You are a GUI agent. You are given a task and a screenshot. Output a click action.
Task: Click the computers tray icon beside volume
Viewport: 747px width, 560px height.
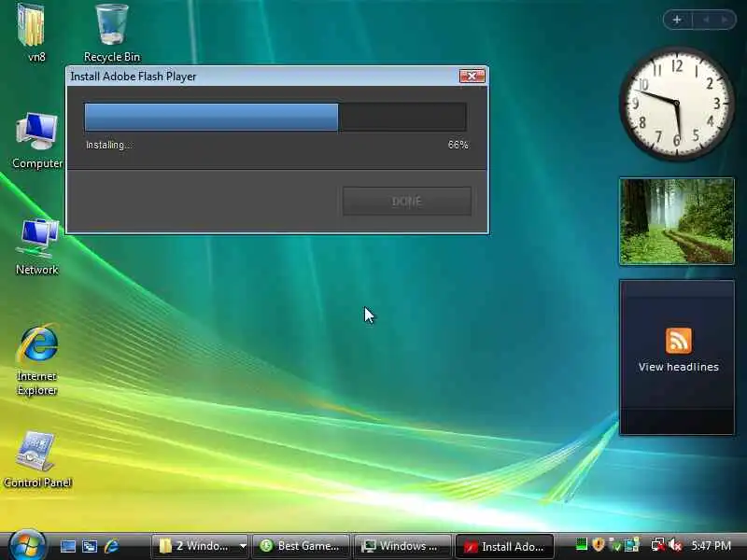632,545
